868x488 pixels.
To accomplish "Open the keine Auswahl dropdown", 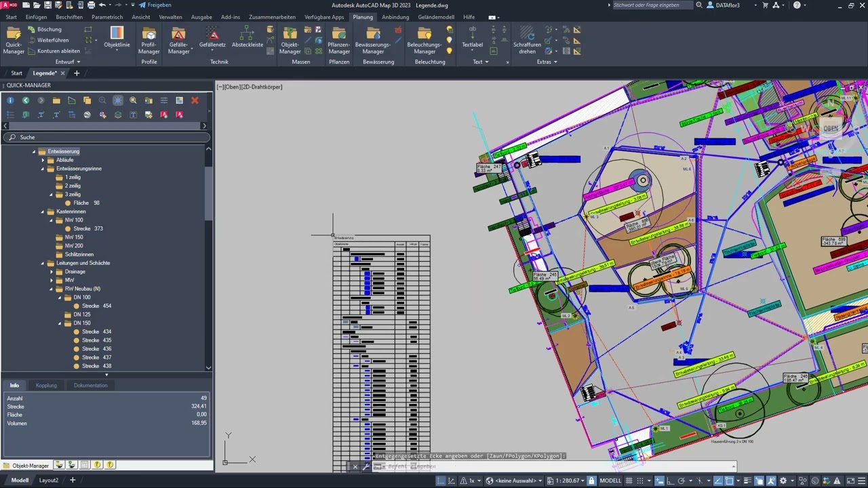I will point(515,481).
